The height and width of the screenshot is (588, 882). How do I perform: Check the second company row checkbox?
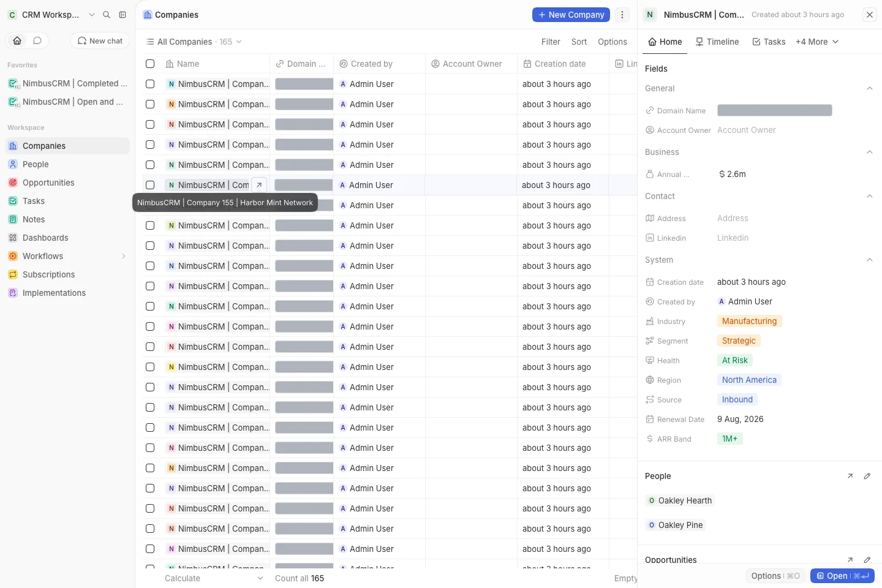pyautogui.click(x=150, y=104)
